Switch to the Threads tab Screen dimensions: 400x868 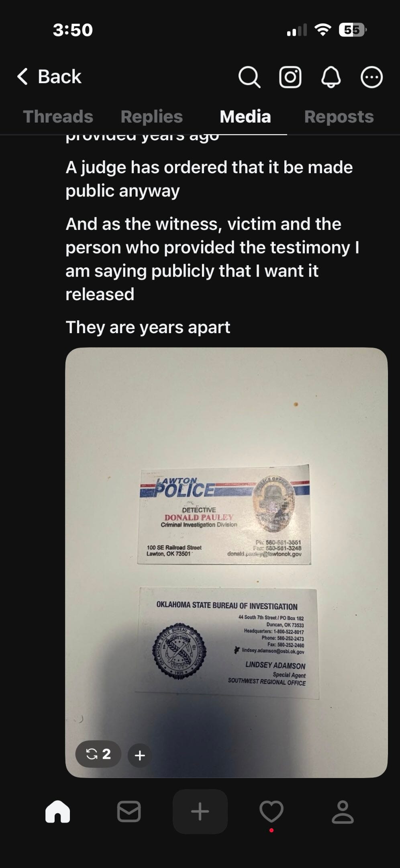click(x=58, y=117)
